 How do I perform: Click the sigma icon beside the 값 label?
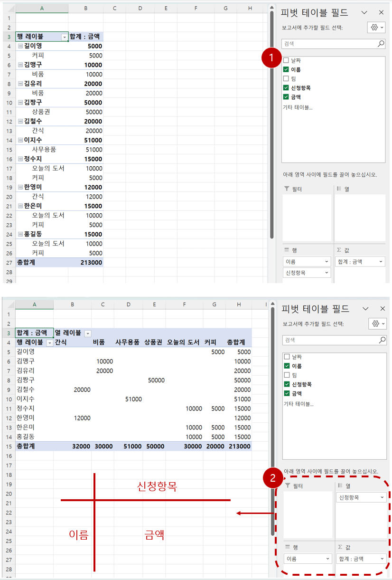coord(339,249)
